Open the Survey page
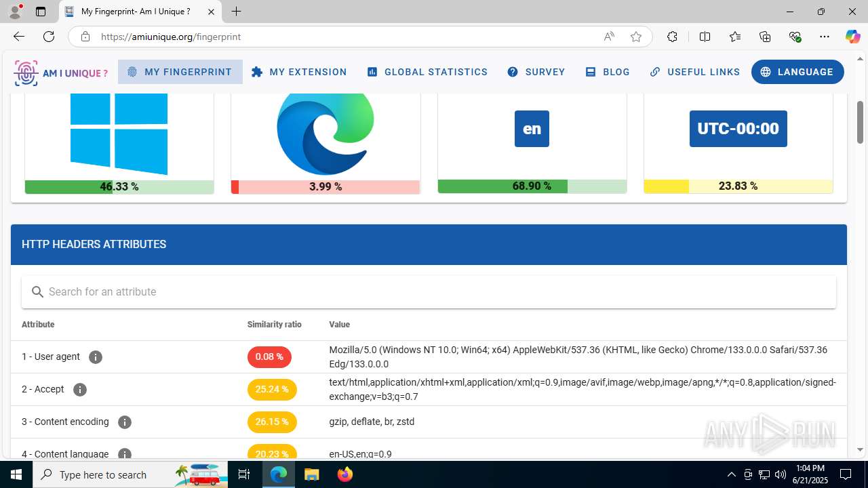The width and height of the screenshot is (868, 488). (536, 72)
